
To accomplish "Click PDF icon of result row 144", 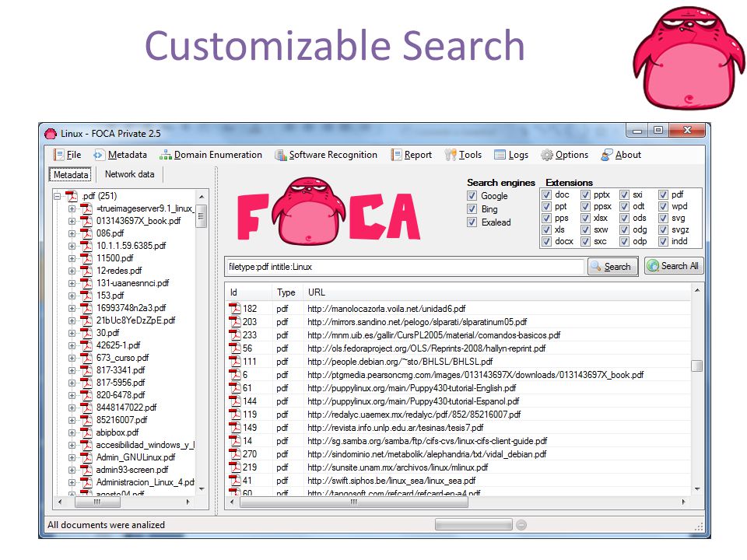I will pyautogui.click(x=234, y=401).
